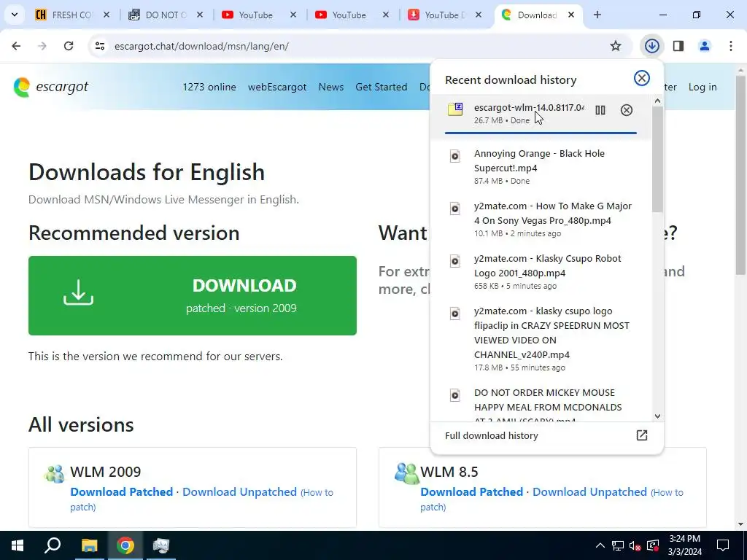Close the Recent download history popup
This screenshot has width=747, height=560.
(x=642, y=78)
